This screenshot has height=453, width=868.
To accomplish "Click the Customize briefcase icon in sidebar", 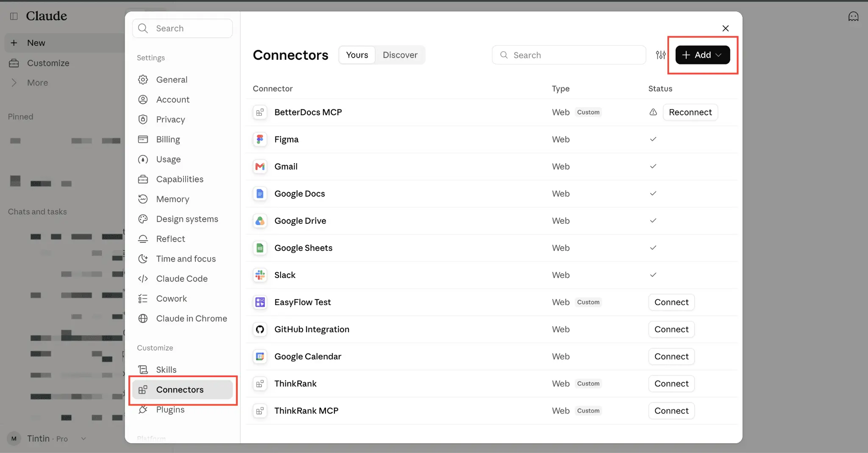I will tap(14, 63).
